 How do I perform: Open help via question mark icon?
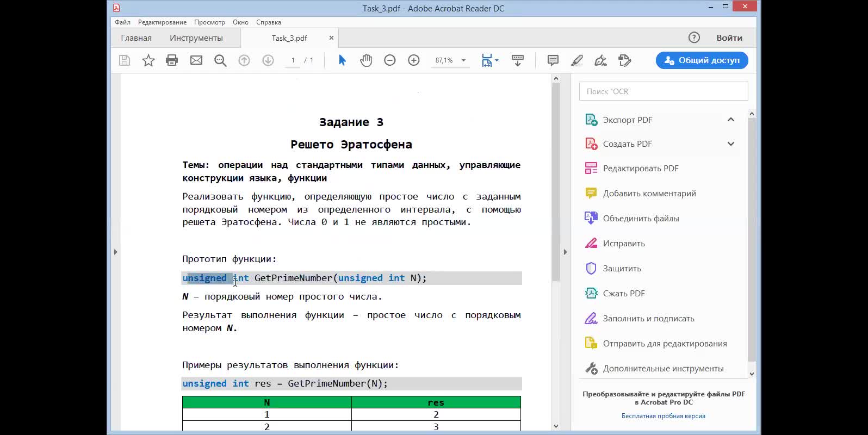click(694, 38)
